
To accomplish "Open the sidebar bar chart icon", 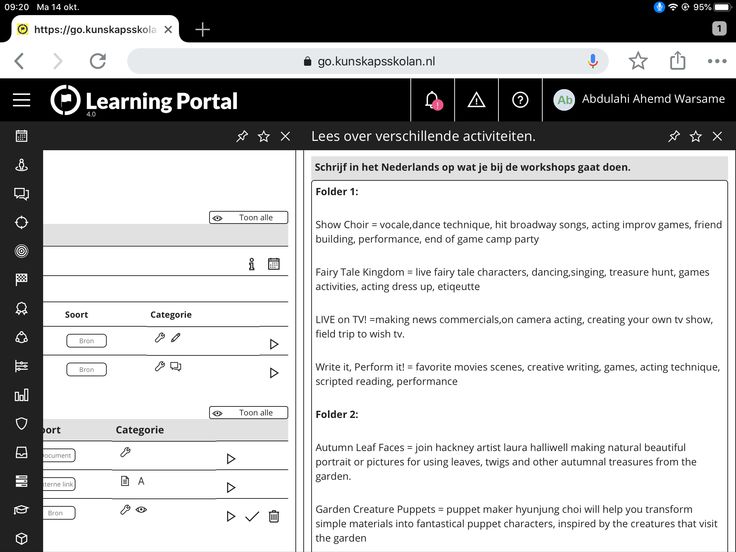I will point(21,395).
